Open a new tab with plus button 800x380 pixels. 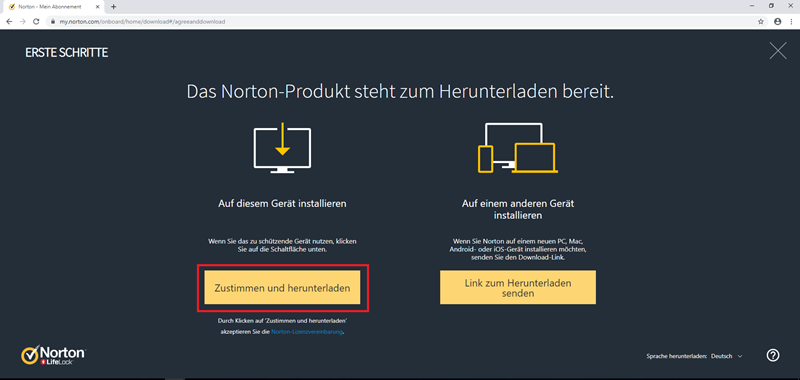click(113, 7)
